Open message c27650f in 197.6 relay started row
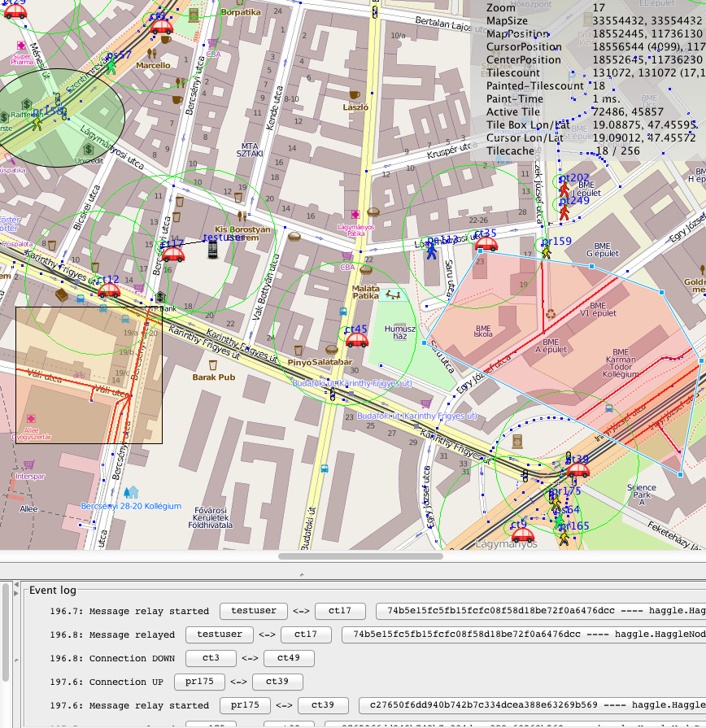 point(533,705)
